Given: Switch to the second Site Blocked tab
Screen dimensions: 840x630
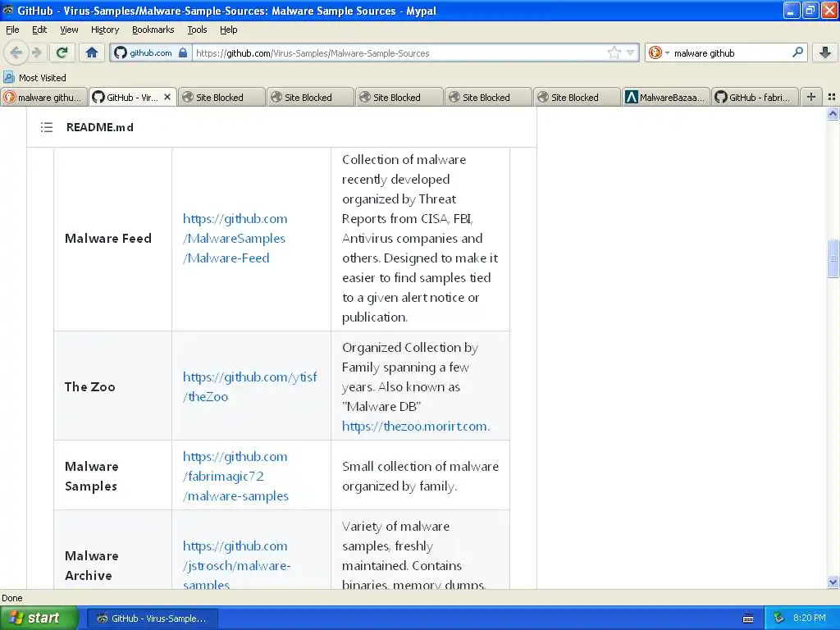Looking at the screenshot, I should point(310,97).
